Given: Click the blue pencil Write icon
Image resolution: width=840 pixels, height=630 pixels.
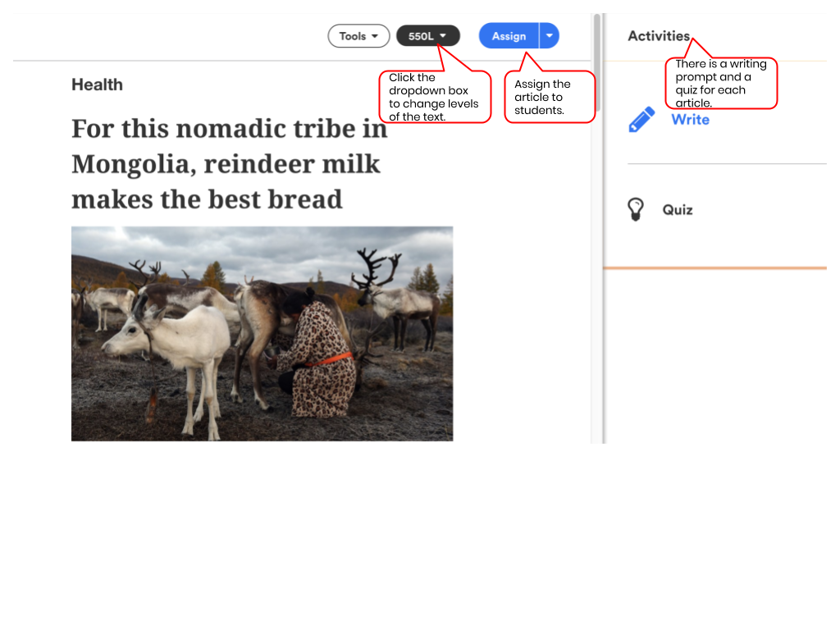Looking at the screenshot, I should (x=641, y=120).
